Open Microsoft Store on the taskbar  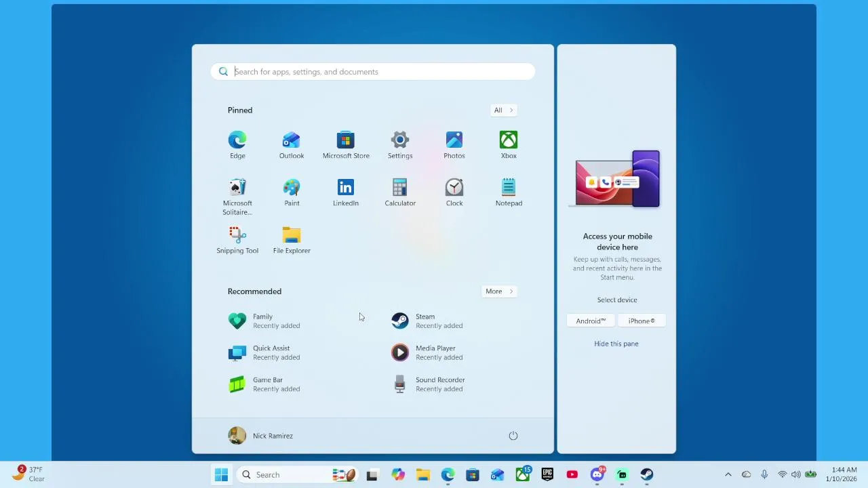click(473, 475)
